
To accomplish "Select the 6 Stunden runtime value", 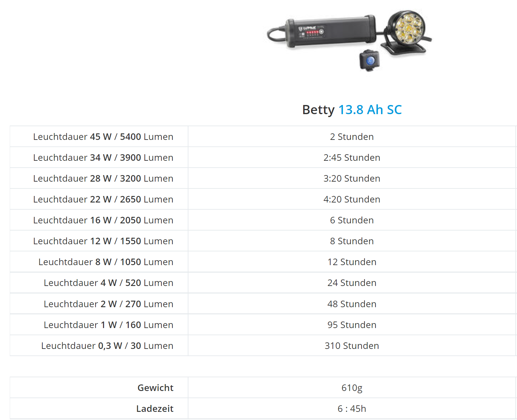I will tap(352, 220).
